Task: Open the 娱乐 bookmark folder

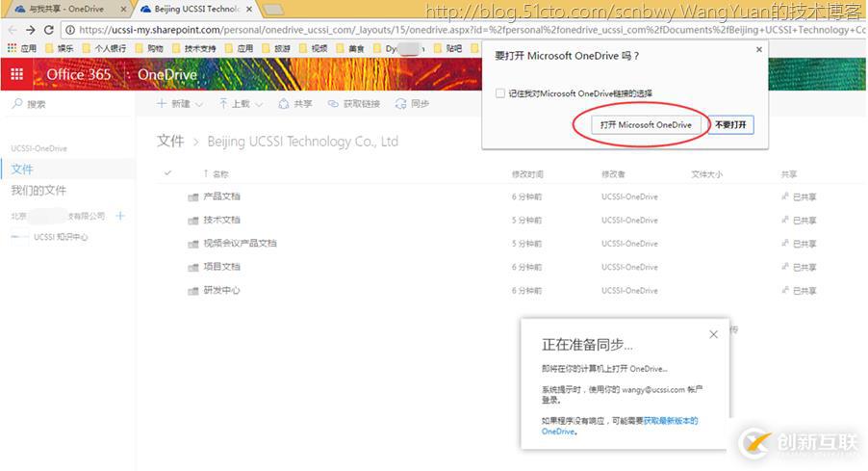Action: tap(60, 49)
